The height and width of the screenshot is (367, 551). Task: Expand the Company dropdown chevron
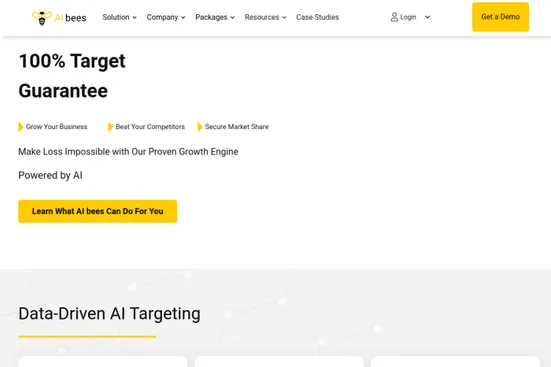point(183,17)
